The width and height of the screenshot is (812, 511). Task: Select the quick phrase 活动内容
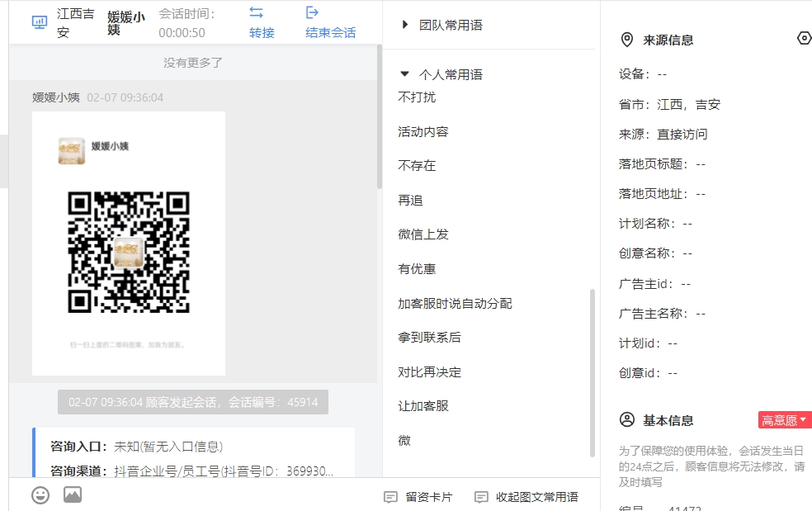click(423, 131)
